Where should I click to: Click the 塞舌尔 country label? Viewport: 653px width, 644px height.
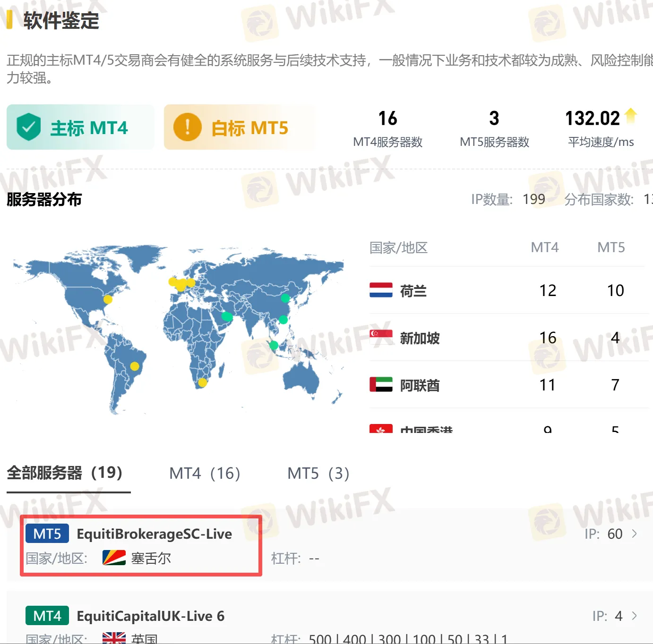[151, 559]
